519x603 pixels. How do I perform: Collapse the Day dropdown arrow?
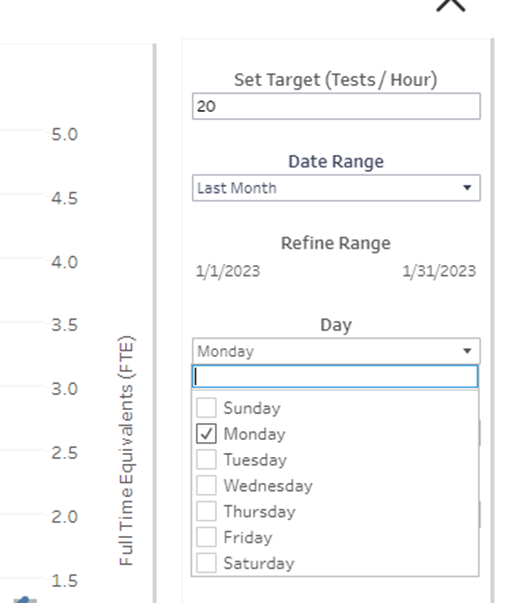click(x=467, y=351)
